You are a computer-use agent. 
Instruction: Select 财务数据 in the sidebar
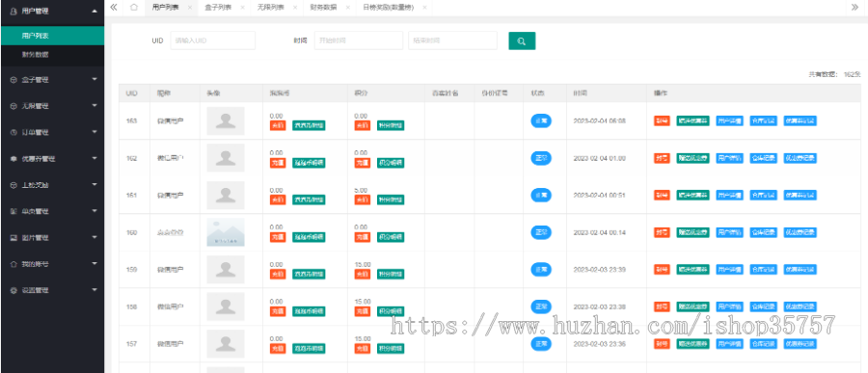pyautogui.click(x=52, y=55)
